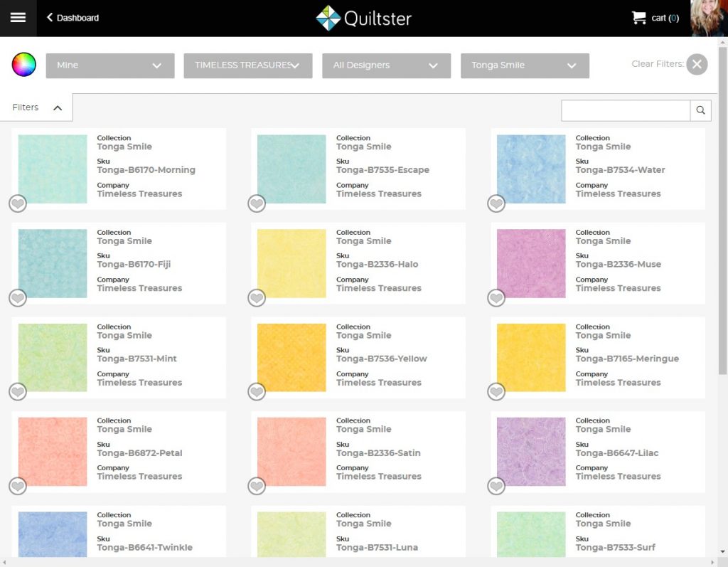The height and width of the screenshot is (567, 728).
Task: Open the color wheel picker
Action: [x=23, y=65]
